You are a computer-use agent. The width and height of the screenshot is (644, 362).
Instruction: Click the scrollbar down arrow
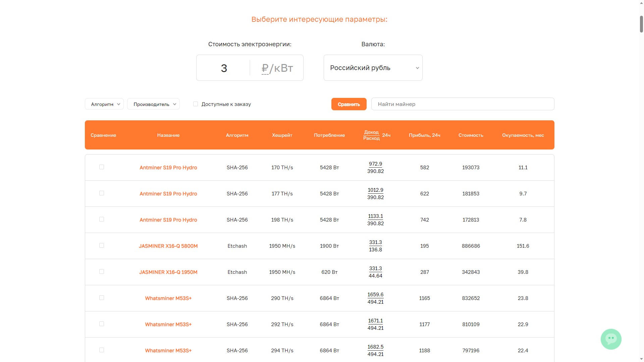coord(641,359)
